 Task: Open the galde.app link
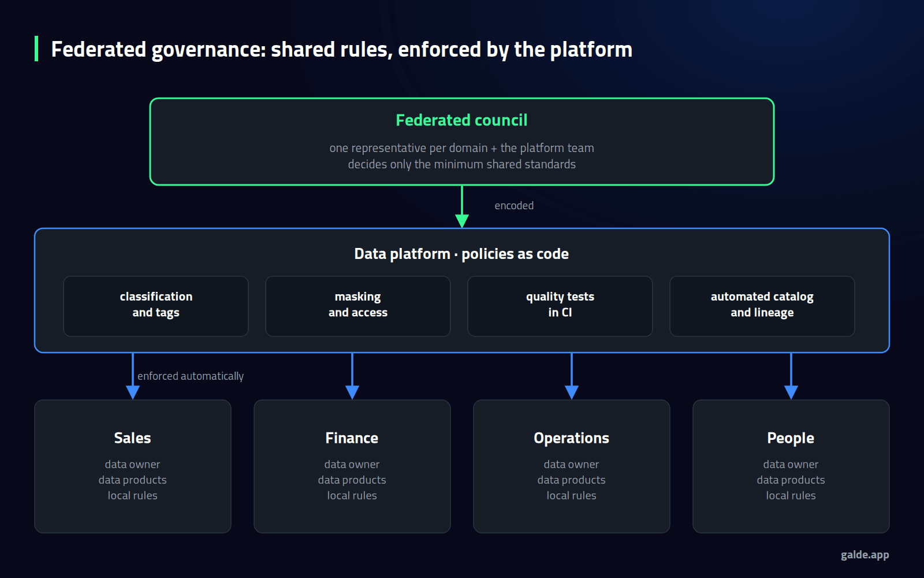tap(865, 555)
